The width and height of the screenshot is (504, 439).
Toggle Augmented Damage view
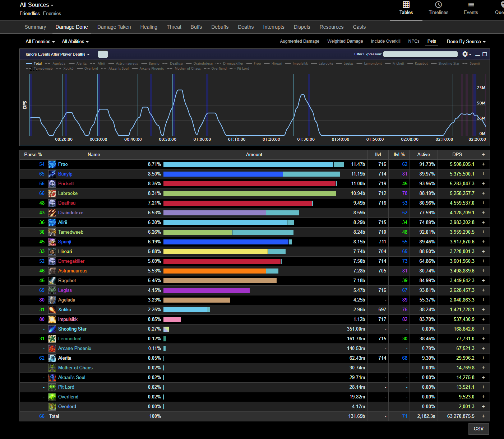click(300, 41)
